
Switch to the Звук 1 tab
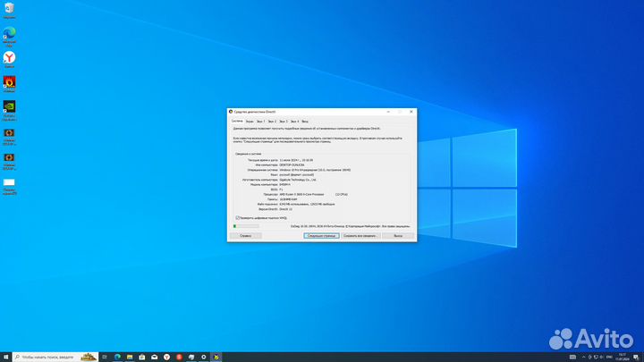pos(261,122)
